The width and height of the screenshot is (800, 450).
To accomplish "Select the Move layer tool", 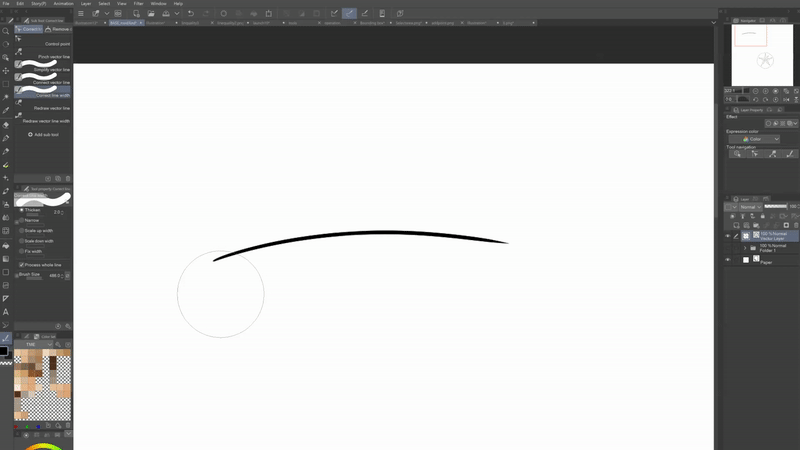I will pos(6,71).
